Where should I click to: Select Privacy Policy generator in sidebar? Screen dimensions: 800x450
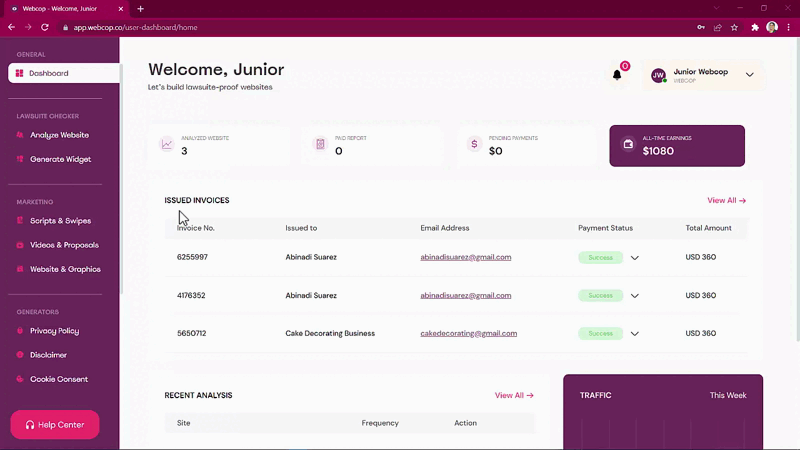(x=54, y=331)
